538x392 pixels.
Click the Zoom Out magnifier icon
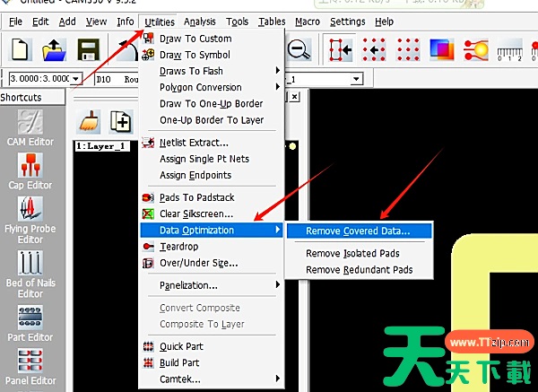[x=299, y=50]
